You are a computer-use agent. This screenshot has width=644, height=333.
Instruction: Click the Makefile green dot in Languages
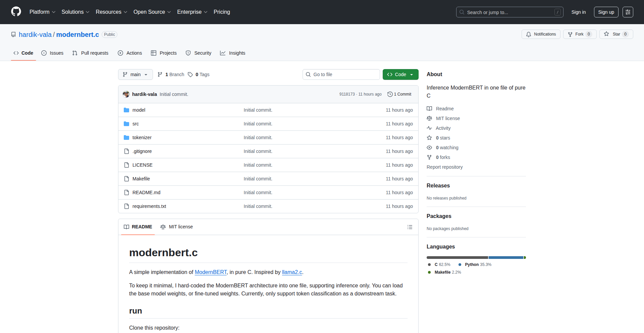[x=429, y=272]
